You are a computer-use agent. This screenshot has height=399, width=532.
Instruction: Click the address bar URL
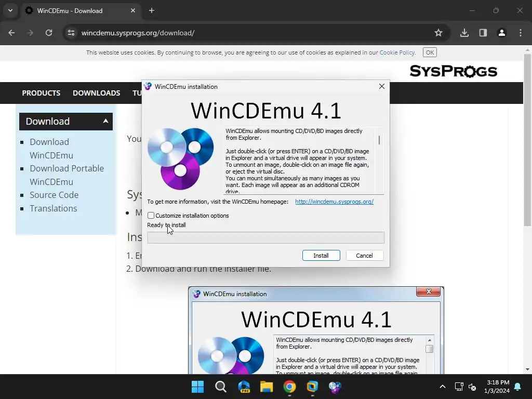click(138, 33)
